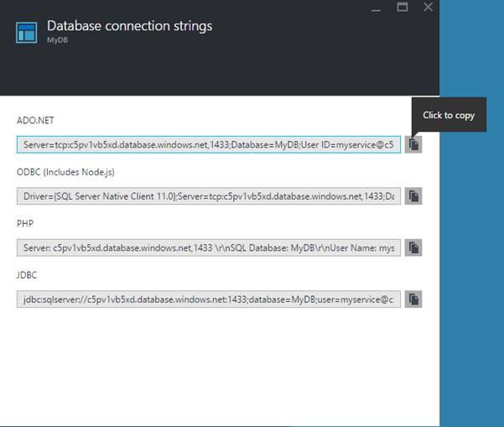Click the 'Database connection strings' title
This screenshot has height=427, width=504.
129,25
